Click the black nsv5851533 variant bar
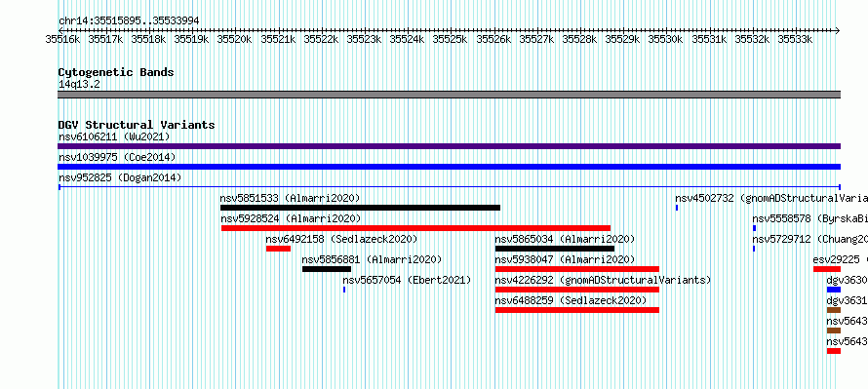The width and height of the screenshot is (868, 389). (361, 208)
